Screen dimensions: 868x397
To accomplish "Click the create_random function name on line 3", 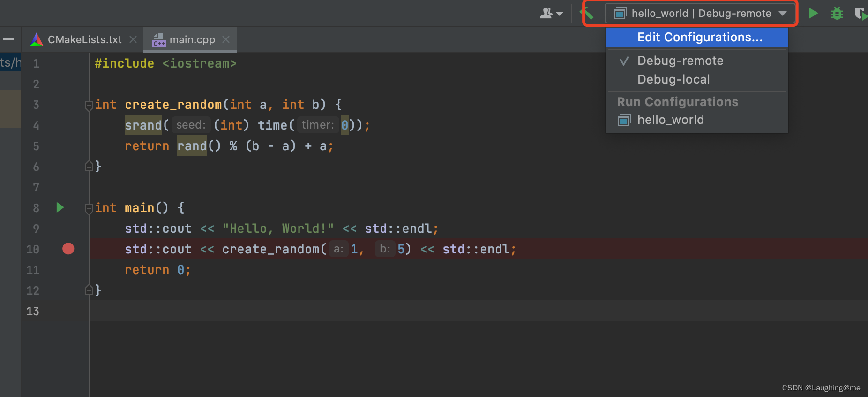I will (x=173, y=105).
